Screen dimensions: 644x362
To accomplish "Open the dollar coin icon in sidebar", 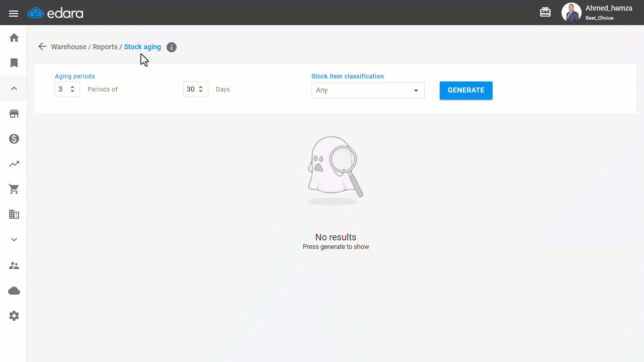I will (x=14, y=139).
